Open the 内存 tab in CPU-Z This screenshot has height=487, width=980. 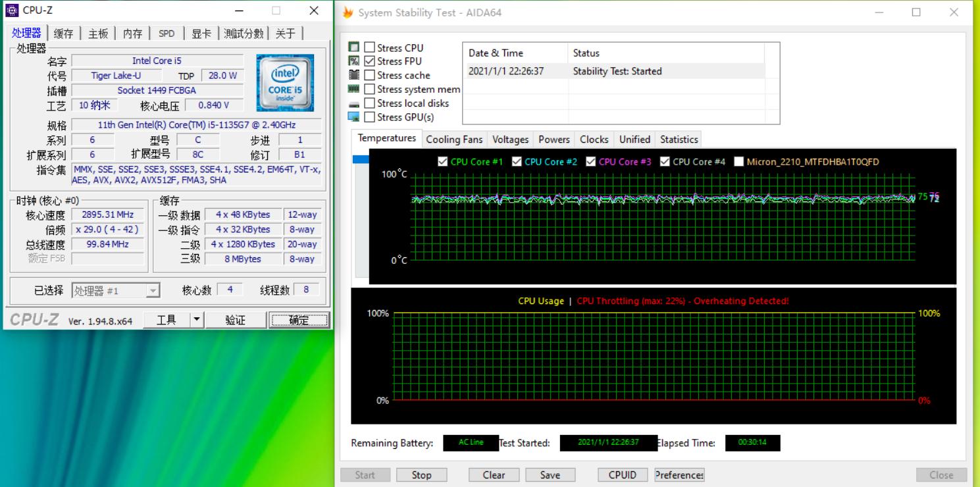tap(133, 34)
